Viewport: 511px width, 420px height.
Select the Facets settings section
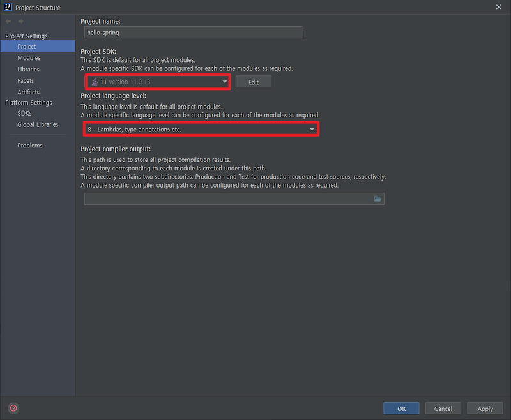pos(26,80)
